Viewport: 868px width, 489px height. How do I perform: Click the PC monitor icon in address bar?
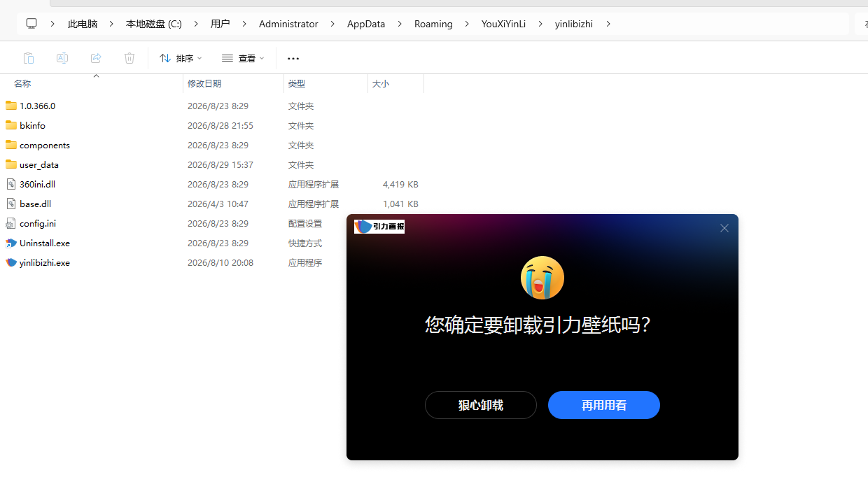pyautogui.click(x=31, y=24)
